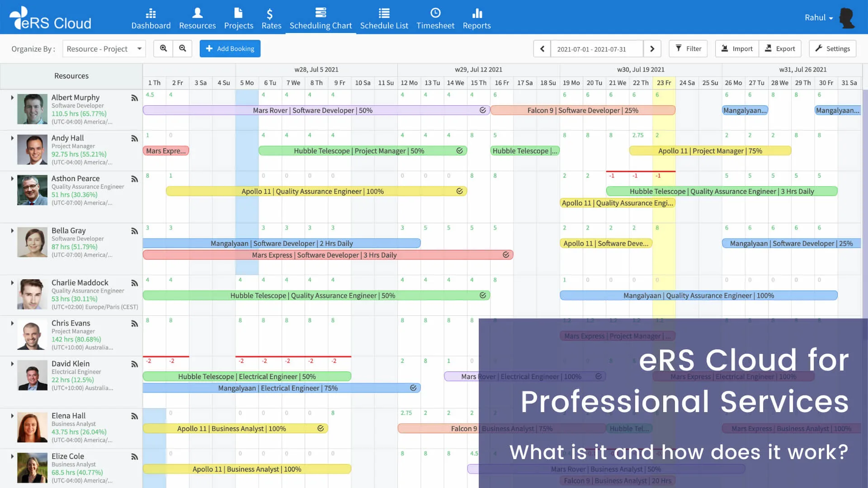This screenshot has width=868, height=488.
Task: Toggle notifications for Bella Gray
Action: point(134,231)
